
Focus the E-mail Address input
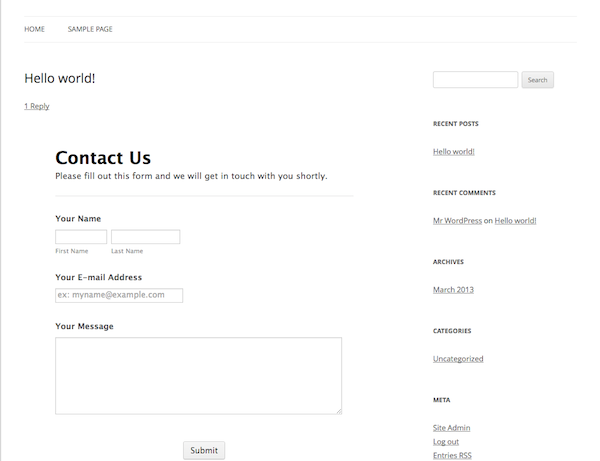pos(119,295)
